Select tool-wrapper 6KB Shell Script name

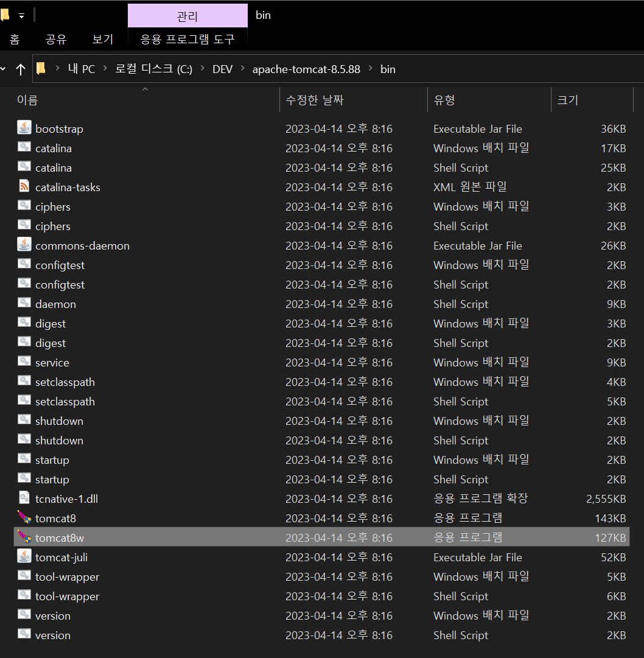(67, 597)
